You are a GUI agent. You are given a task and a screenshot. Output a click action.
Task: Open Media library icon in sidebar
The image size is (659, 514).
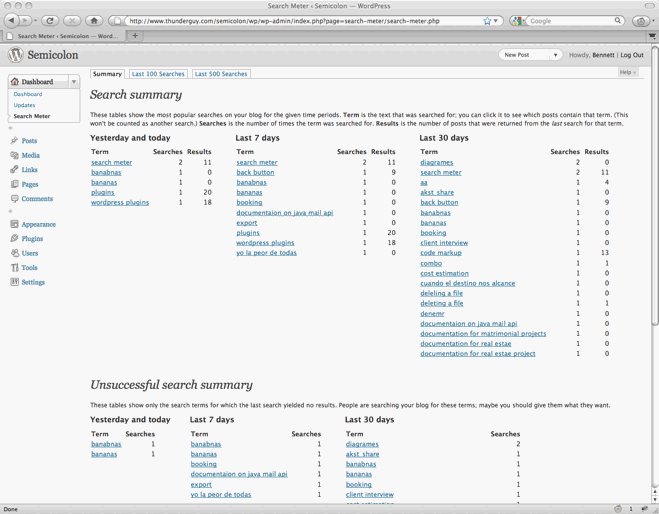[x=14, y=155]
